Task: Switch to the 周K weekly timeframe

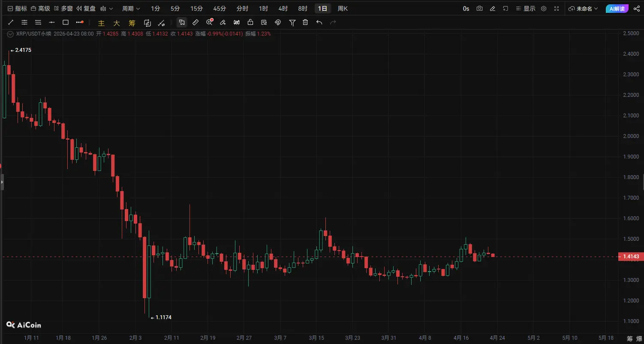Action: click(x=343, y=9)
